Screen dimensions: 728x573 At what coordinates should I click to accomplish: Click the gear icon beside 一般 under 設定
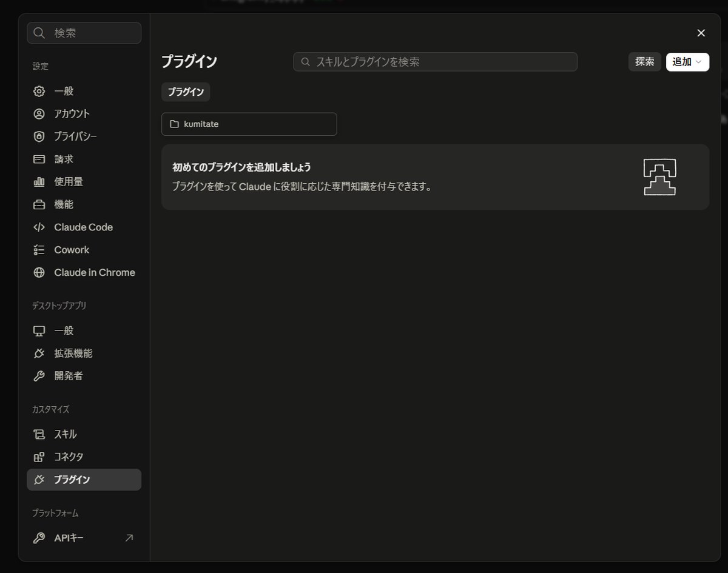click(39, 91)
